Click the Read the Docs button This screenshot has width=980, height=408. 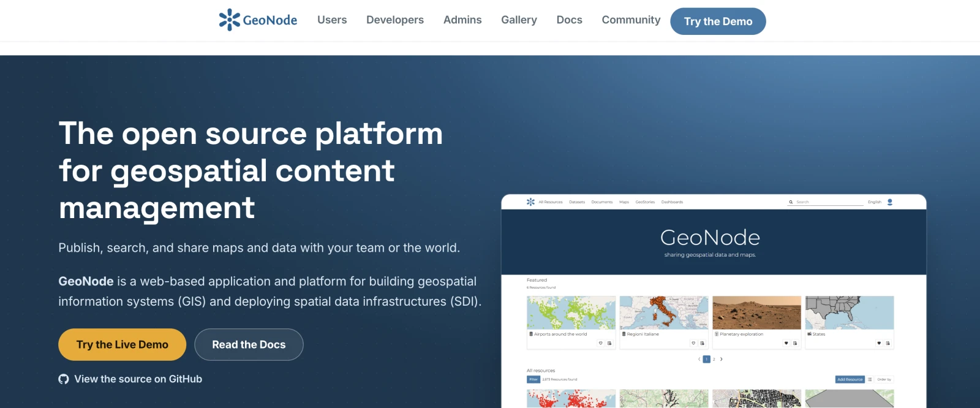coord(249,344)
